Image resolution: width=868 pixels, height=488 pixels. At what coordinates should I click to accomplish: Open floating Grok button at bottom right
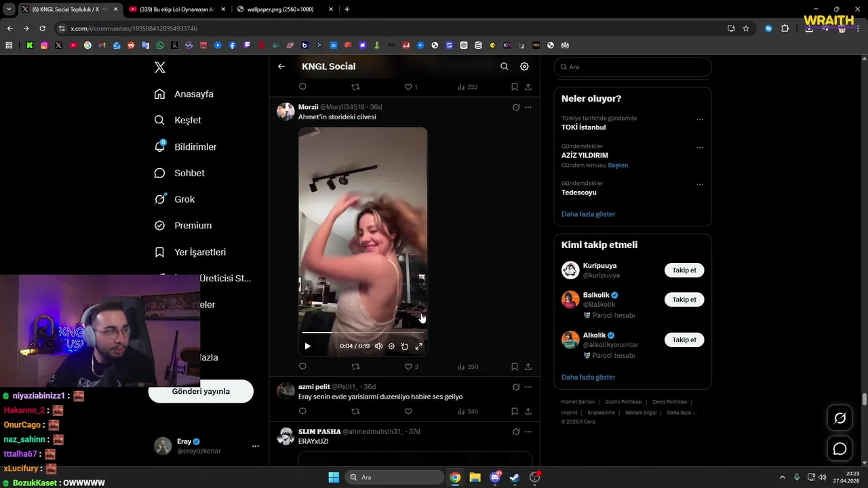(840, 418)
